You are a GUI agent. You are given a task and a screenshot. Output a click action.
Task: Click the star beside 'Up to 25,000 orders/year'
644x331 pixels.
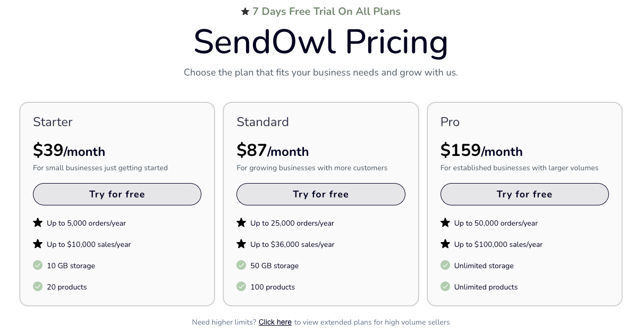click(x=241, y=223)
